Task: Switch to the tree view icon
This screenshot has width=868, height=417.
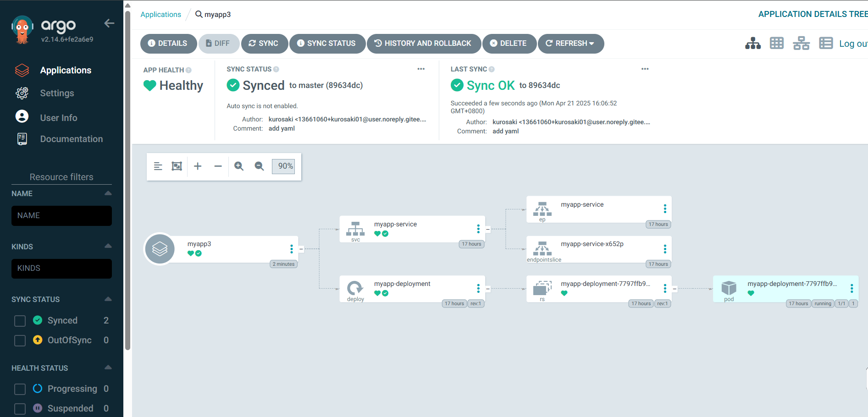Action: 752,44
